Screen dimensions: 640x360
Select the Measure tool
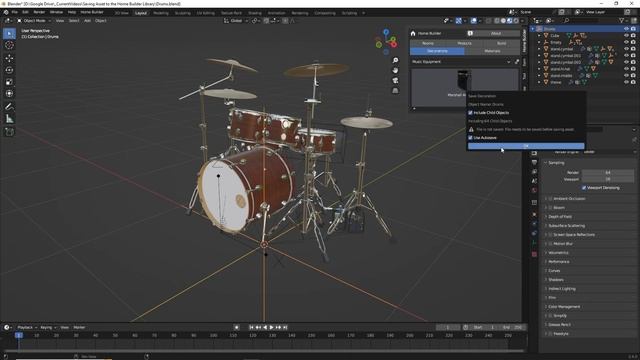(9, 119)
